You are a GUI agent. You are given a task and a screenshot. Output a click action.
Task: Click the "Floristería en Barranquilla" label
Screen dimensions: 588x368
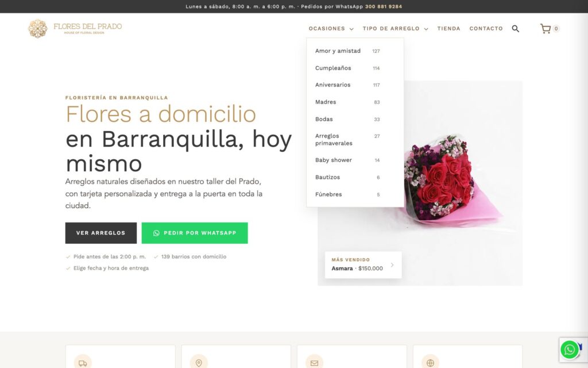coord(117,98)
